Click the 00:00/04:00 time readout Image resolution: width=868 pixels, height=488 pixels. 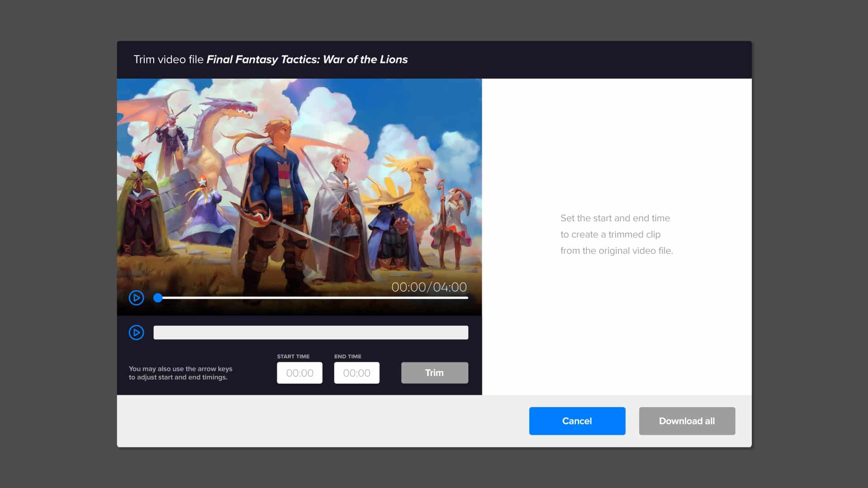pos(429,287)
